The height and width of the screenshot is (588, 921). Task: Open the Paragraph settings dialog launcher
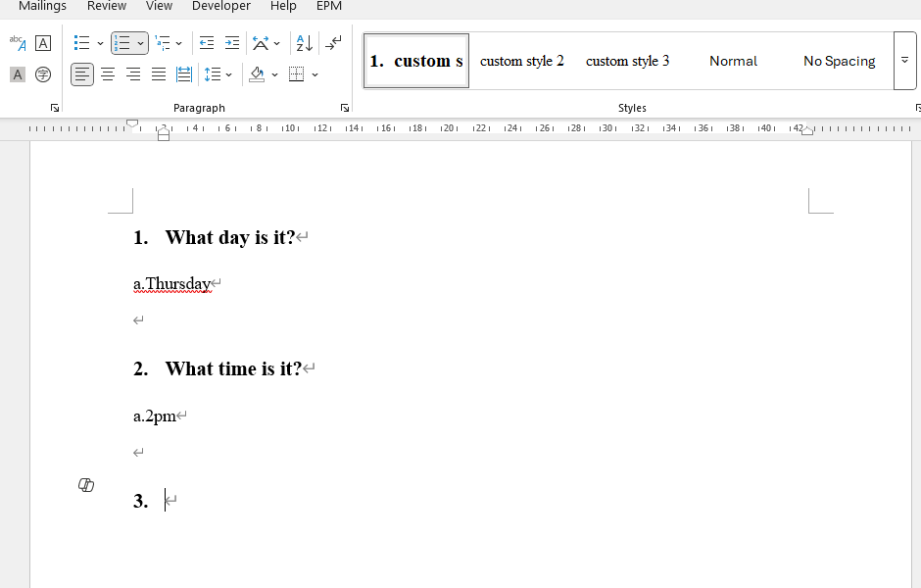click(x=345, y=108)
